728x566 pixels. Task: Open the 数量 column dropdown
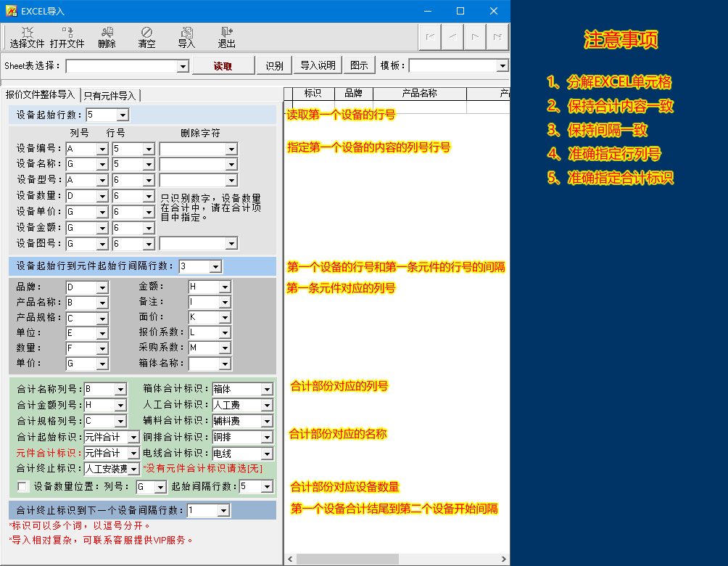click(103, 348)
